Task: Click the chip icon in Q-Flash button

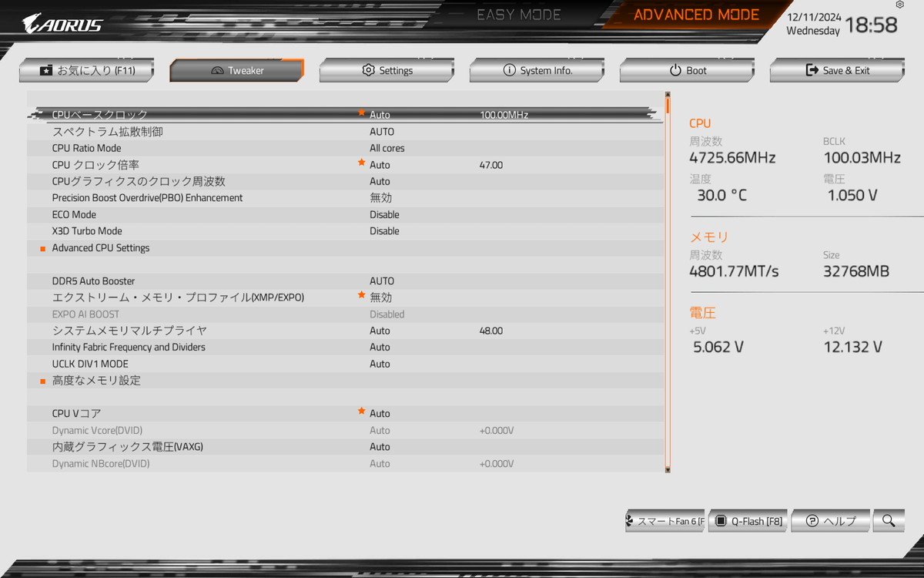Action: [721, 521]
